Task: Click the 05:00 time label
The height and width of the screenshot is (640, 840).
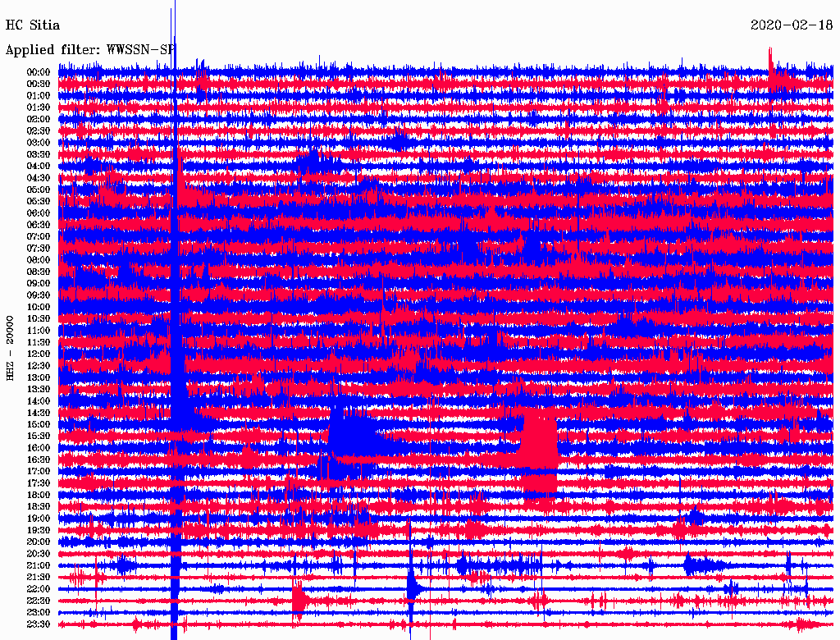Action: [39, 190]
